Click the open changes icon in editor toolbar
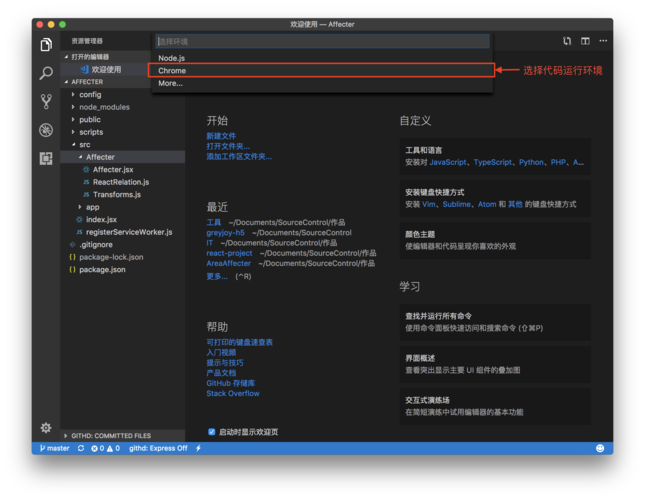 [x=567, y=41]
